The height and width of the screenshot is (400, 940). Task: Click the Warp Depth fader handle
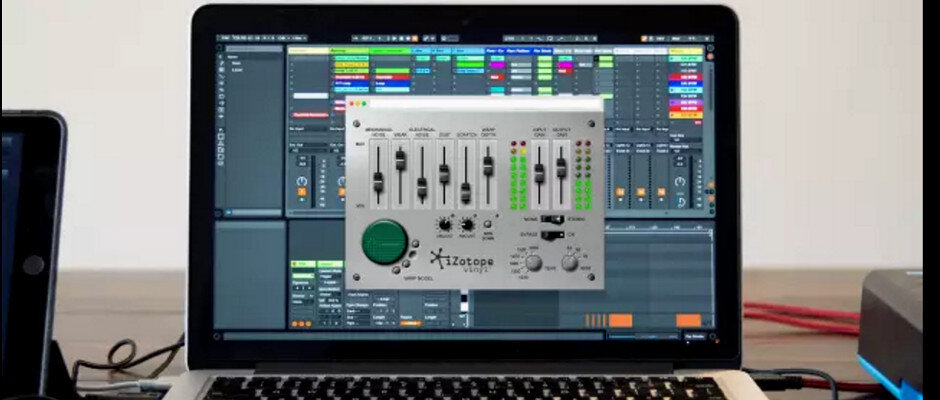tap(488, 165)
